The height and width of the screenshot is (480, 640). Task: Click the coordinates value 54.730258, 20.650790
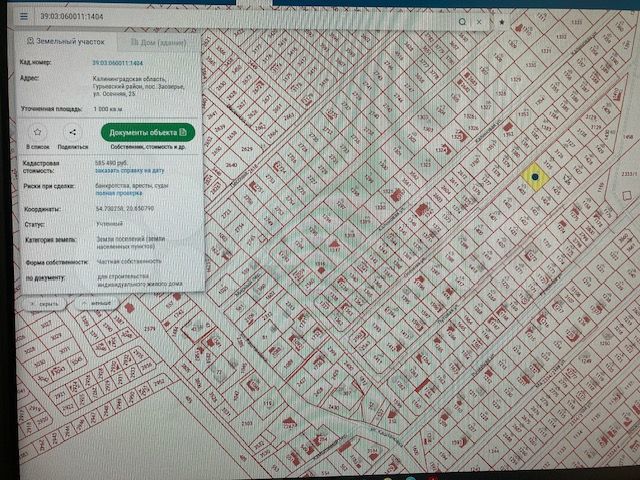(125, 209)
